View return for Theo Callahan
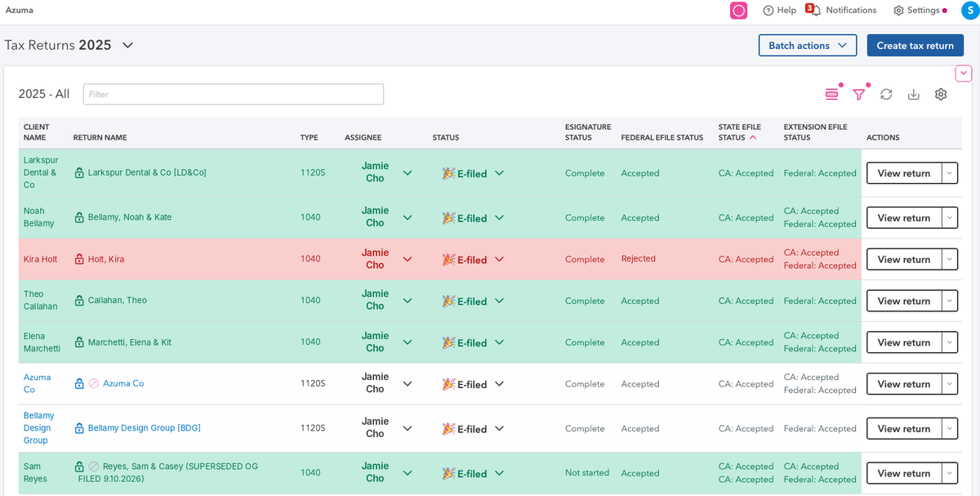This screenshot has height=496, width=980. pos(903,301)
